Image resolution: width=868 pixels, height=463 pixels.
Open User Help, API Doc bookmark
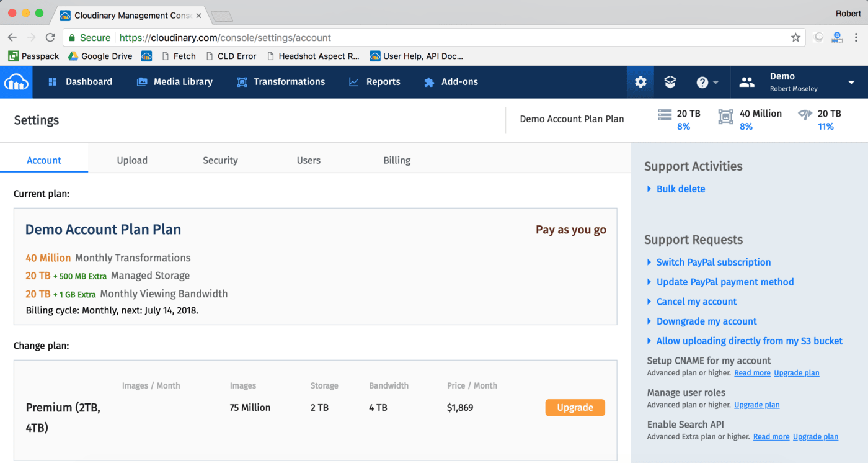point(416,56)
